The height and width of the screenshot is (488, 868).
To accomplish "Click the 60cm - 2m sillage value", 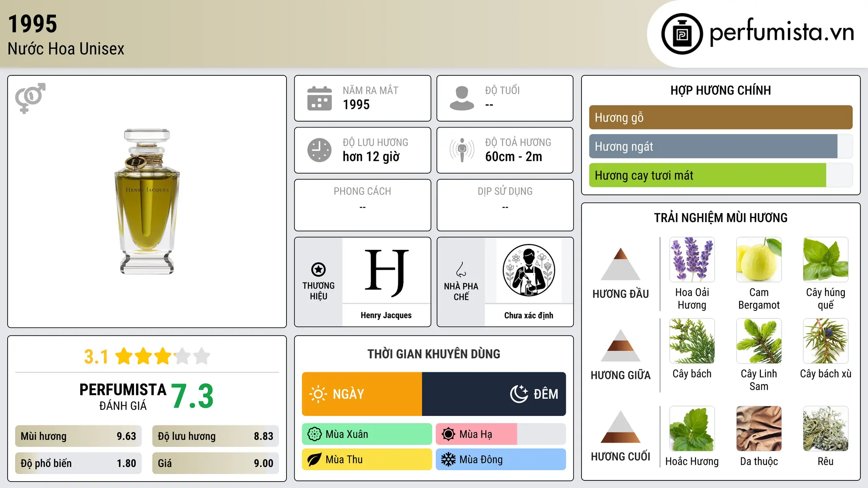I will pos(514,157).
